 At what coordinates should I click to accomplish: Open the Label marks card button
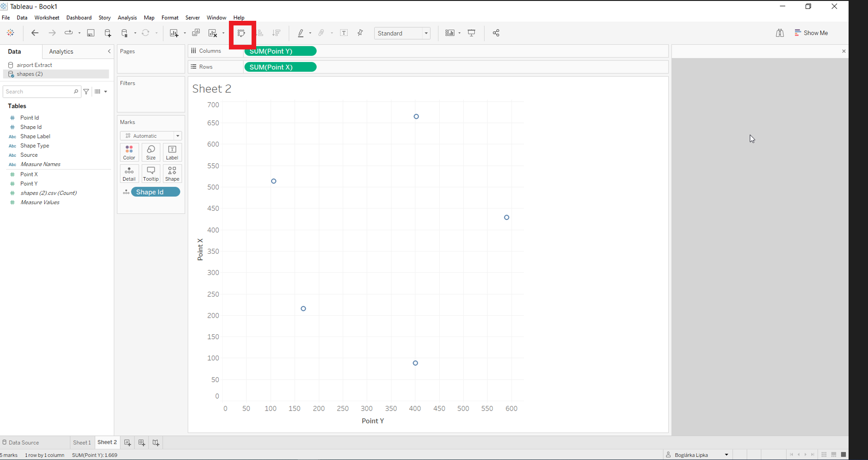point(172,153)
